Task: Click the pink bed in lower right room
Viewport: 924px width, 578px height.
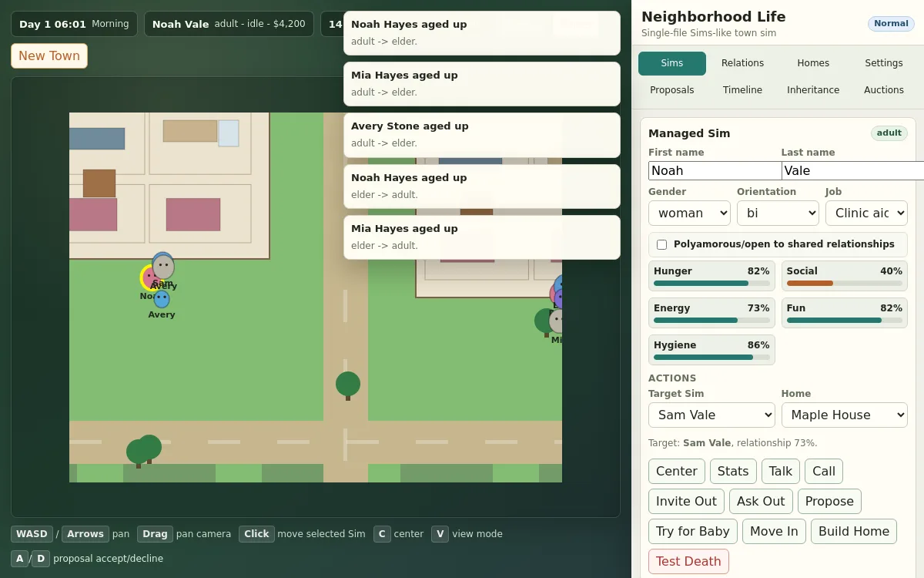Action: [193, 214]
